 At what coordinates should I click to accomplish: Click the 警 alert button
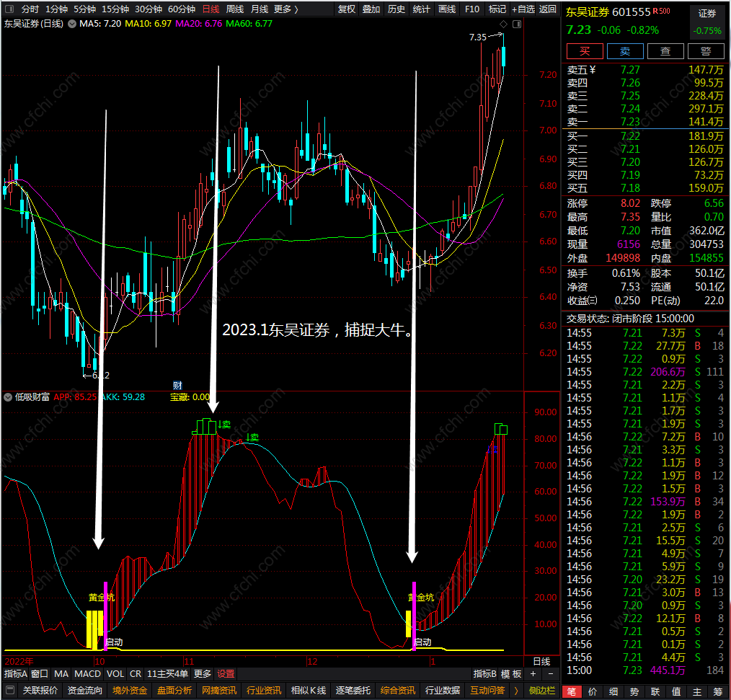[706, 50]
